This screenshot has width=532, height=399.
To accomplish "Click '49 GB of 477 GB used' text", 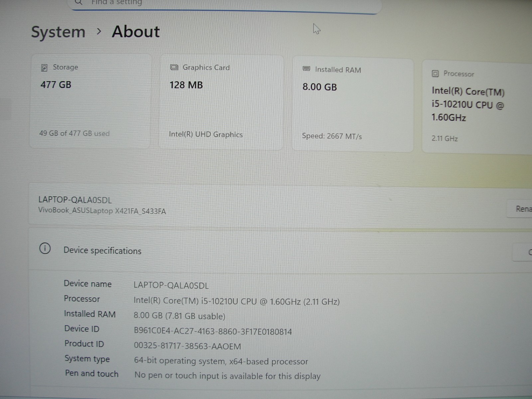I will click(74, 133).
